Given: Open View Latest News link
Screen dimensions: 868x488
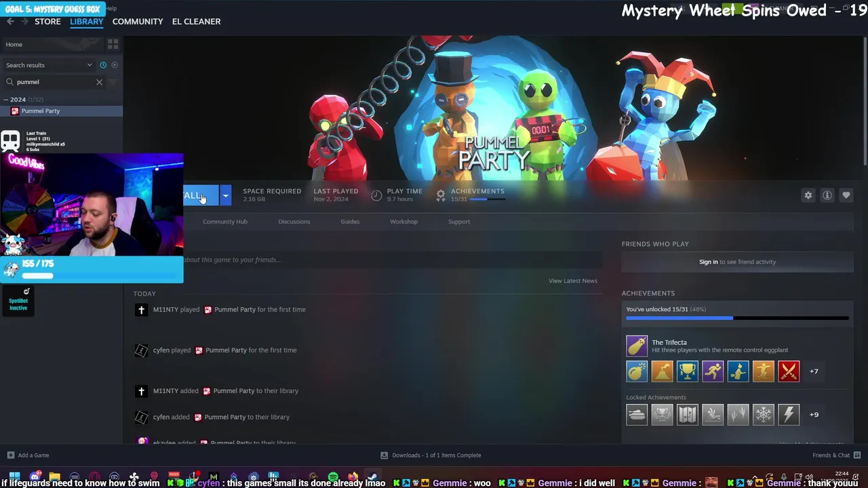Looking at the screenshot, I should (x=573, y=281).
